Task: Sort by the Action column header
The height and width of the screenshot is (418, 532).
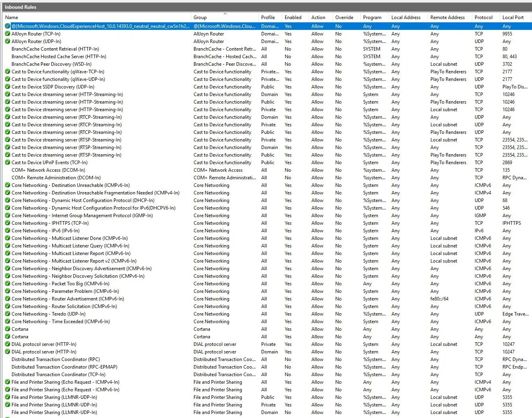Action: [321, 18]
